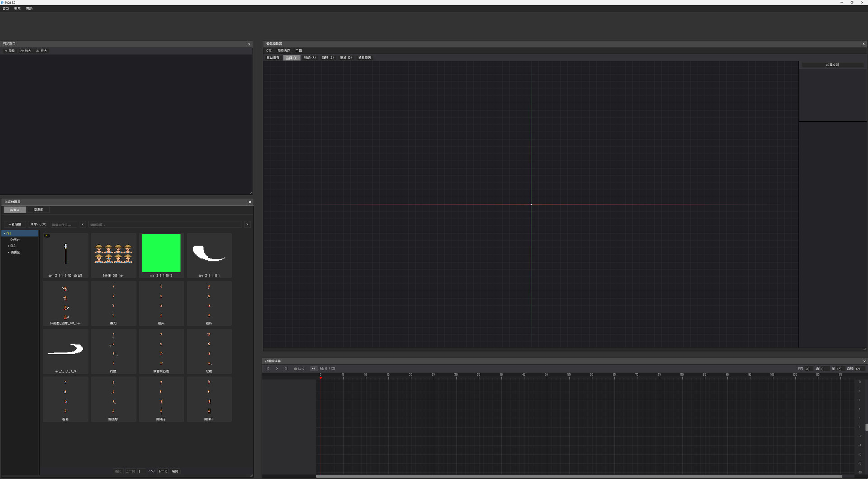Select the spr_2_1_1_11_1 white slash thumbnail
Image resolution: width=868 pixels, height=479 pixels.
point(209,255)
